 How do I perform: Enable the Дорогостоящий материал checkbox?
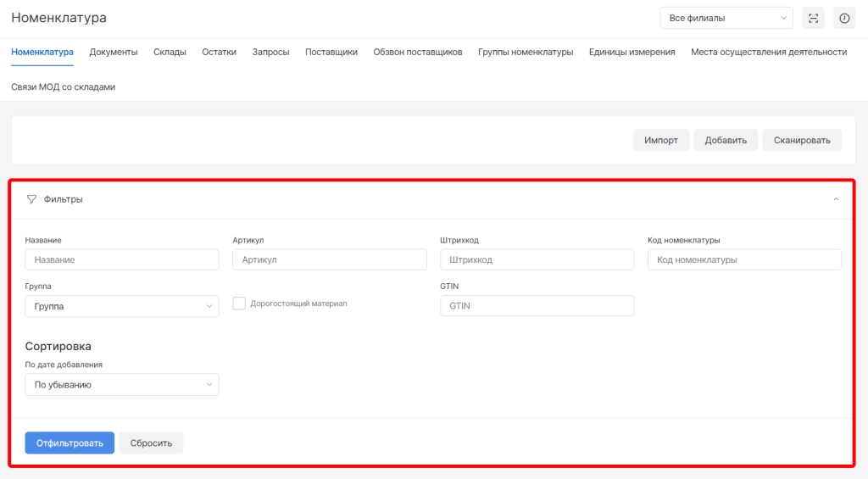pyautogui.click(x=239, y=304)
